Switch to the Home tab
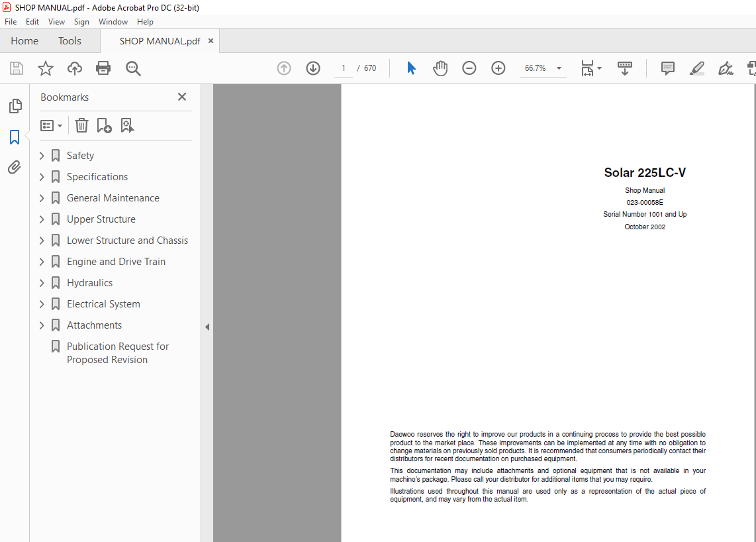This screenshot has width=756, height=542. click(24, 41)
